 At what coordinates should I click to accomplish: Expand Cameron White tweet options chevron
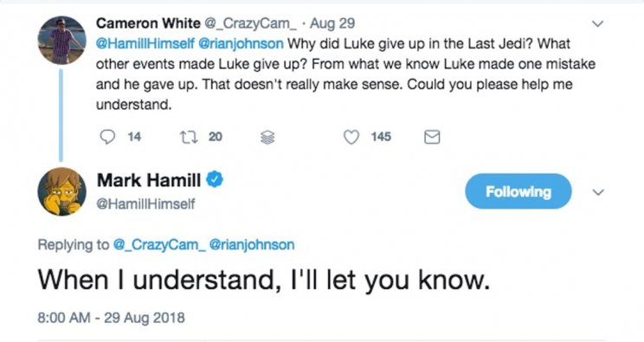tap(597, 24)
